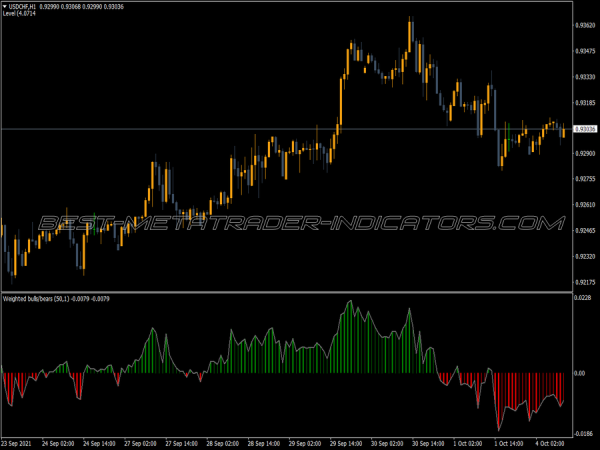This screenshot has width=600, height=450.
Task: Click the 0.92320 price axis label
Action: pos(585,256)
